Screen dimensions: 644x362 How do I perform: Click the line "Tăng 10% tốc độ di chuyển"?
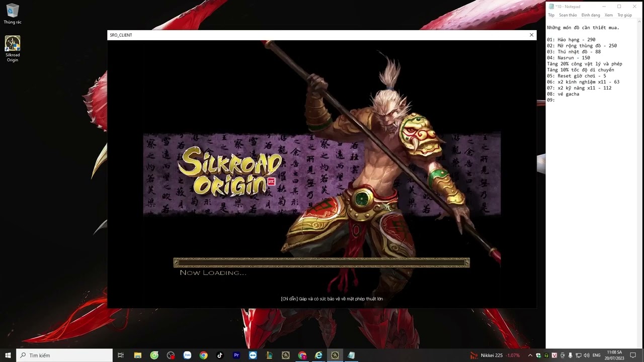581,70
